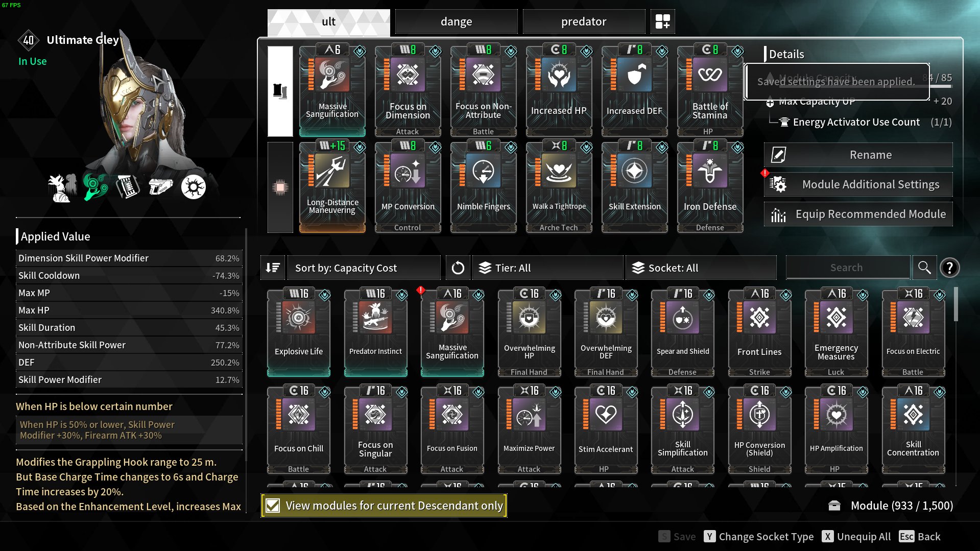Select equipped Iron Defense module
The width and height of the screenshot is (980, 551).
pos(710,186)
